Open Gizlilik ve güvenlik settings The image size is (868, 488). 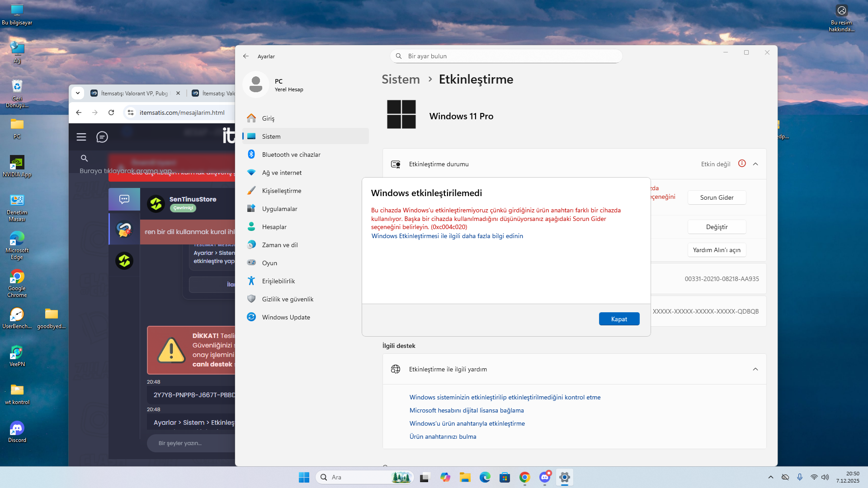point(306,299)
